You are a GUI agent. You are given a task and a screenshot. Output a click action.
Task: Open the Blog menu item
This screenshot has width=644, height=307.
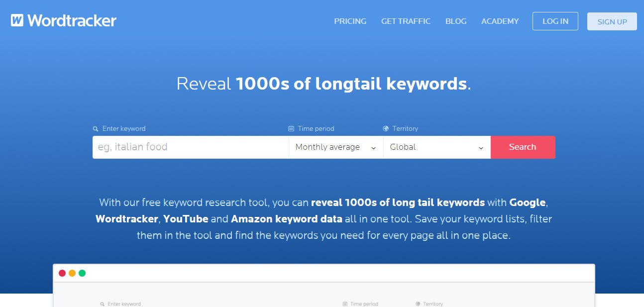(x=456, y=21)
